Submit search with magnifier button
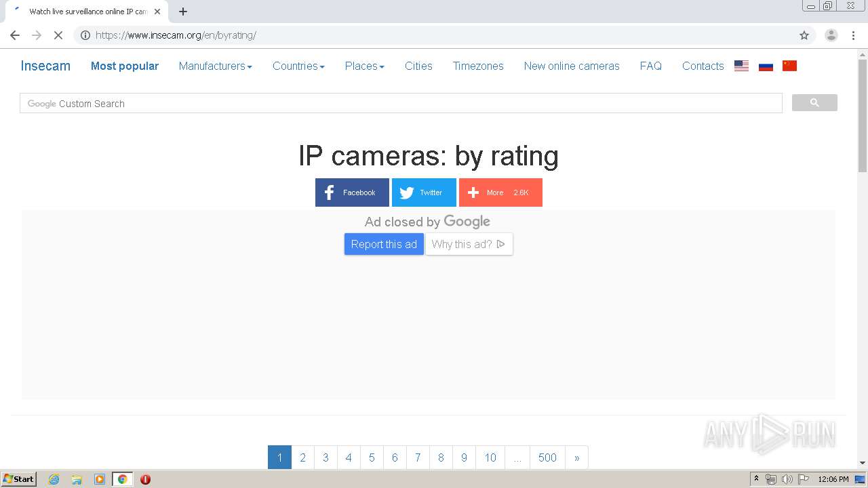This screenshot has width=868, height=488. click(814, 103)
